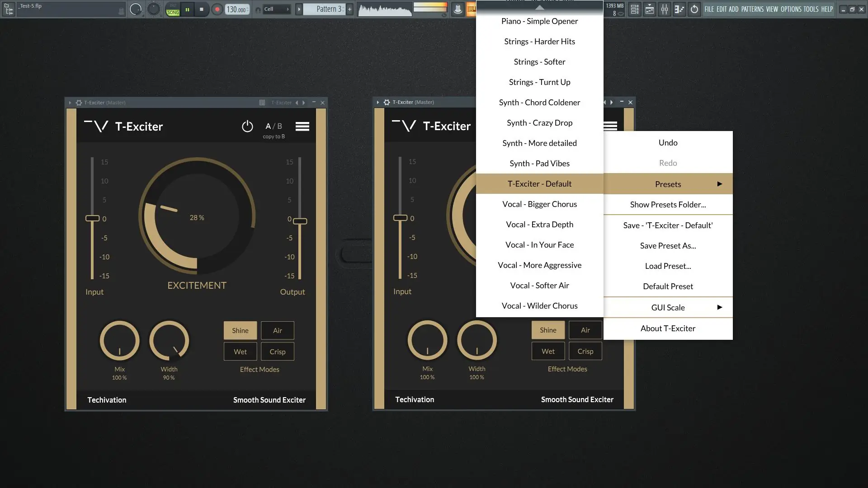Open the hamburger menu in left T-Exciter
The width and height of the screenshot is (868, 488).
tap(302, 127)
